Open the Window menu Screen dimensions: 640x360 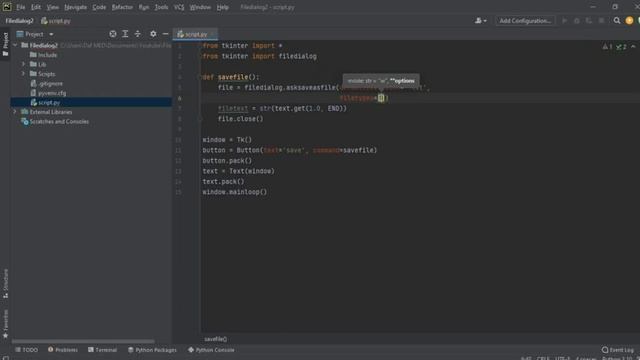(200, 7)
